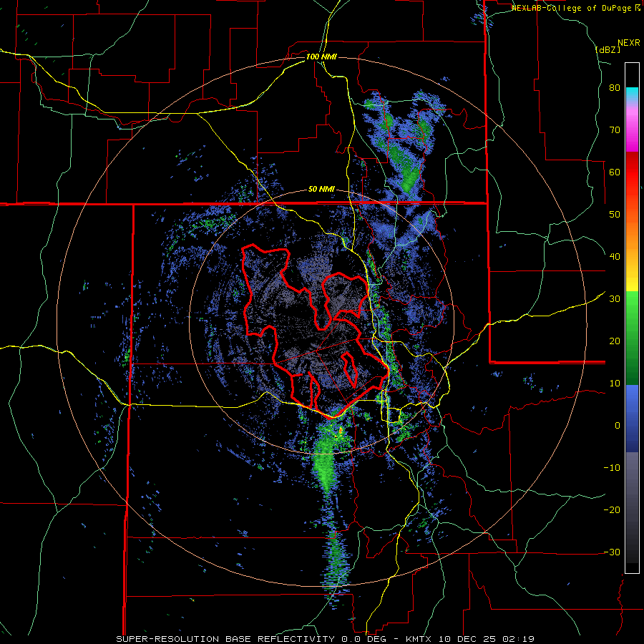This screenshot has width=644, height=644.
Task: Click the 'NEXR' label above the legend
Action: point(629,43)
